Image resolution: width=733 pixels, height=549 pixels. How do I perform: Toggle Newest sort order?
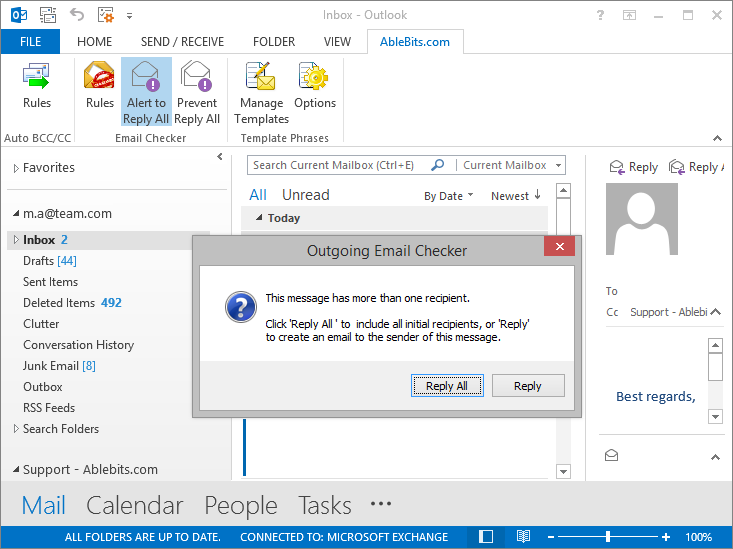(x=516, y=196)
